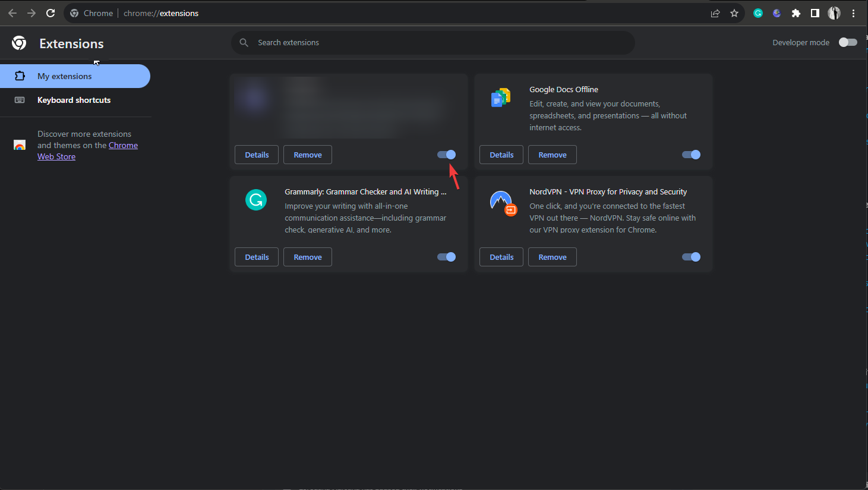Open the profile avatar menu
Image resolution: width=868 pixels, height=490 pixels.
click(x=834, y=12)
